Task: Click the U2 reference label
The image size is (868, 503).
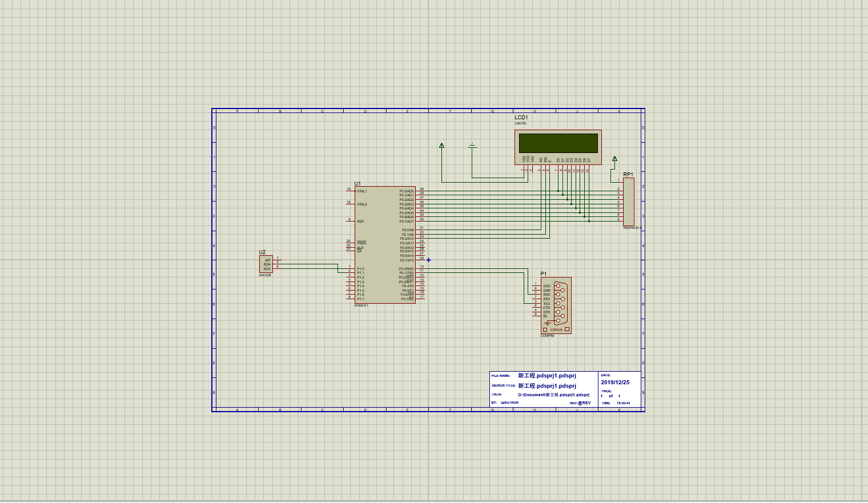Action: click(x=262, y=252)
